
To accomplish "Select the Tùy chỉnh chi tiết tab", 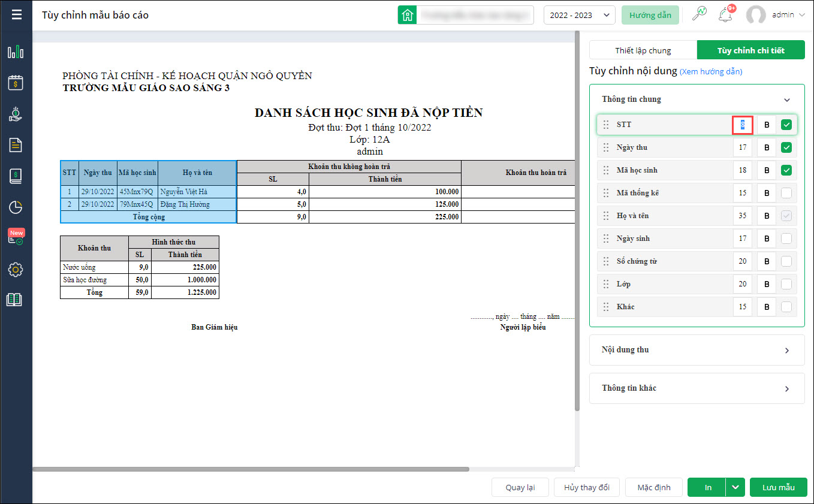I will (750, 50).
